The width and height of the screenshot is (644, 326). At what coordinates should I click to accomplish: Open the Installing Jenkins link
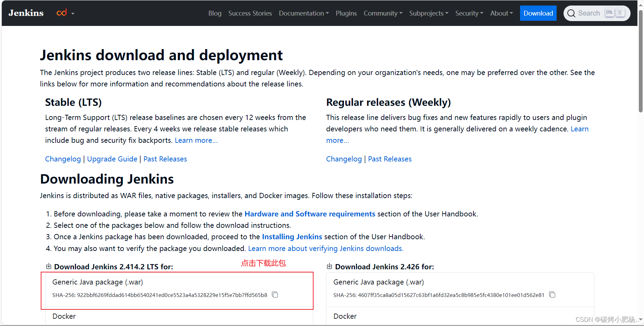coord(292,237)
